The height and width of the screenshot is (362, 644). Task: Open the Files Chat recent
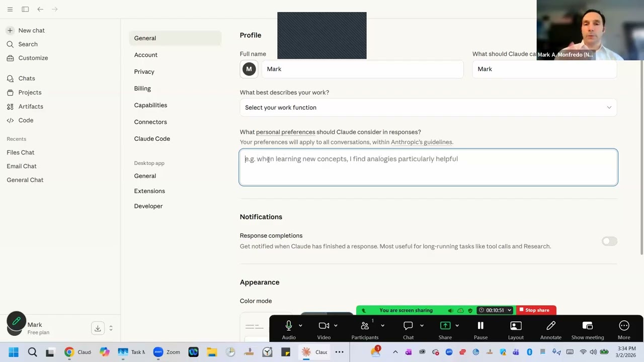click(21, 152)
